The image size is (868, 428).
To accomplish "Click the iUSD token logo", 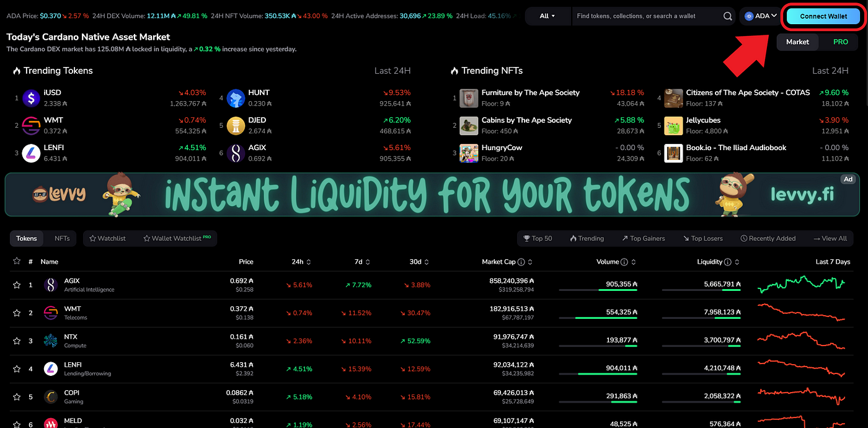I will [32, 98].
